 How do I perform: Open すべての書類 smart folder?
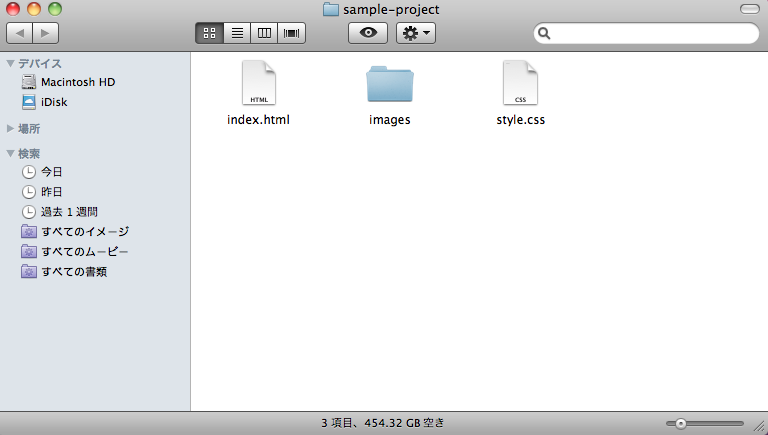(74, 272)
